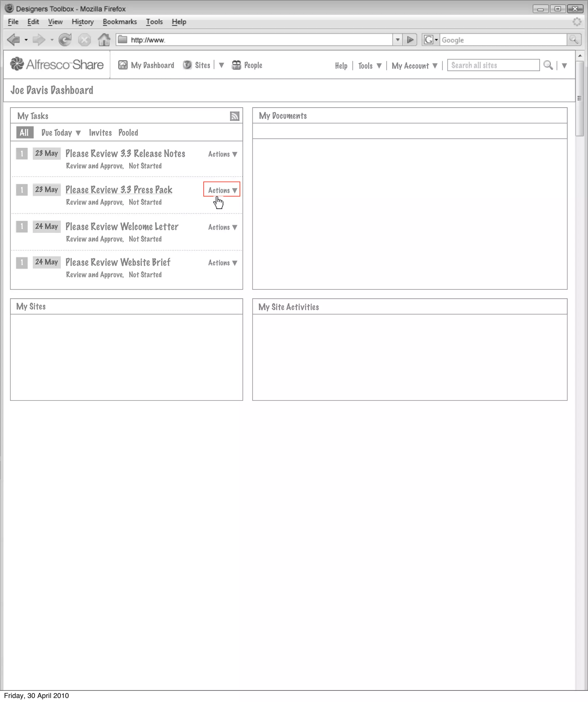Open the Bookmarks menu
This screenshot has height=702, width=588.
(x=119, y=22)
